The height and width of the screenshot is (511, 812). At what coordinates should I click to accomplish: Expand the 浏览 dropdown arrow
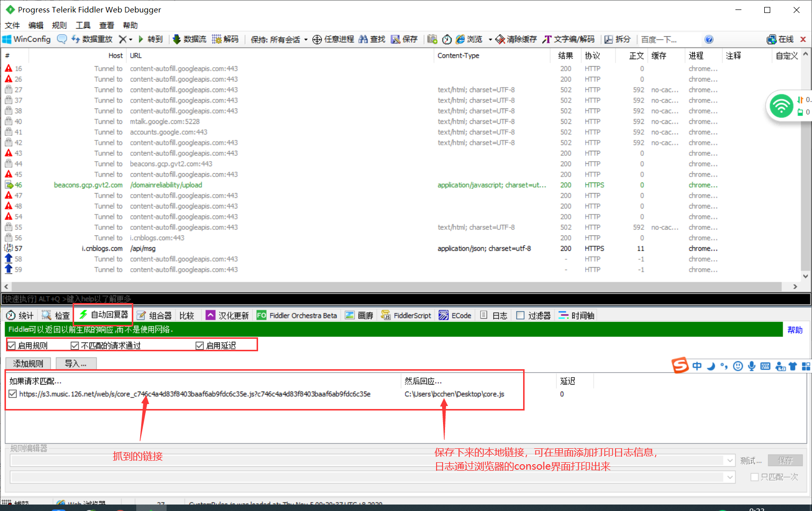click(490, 39)
